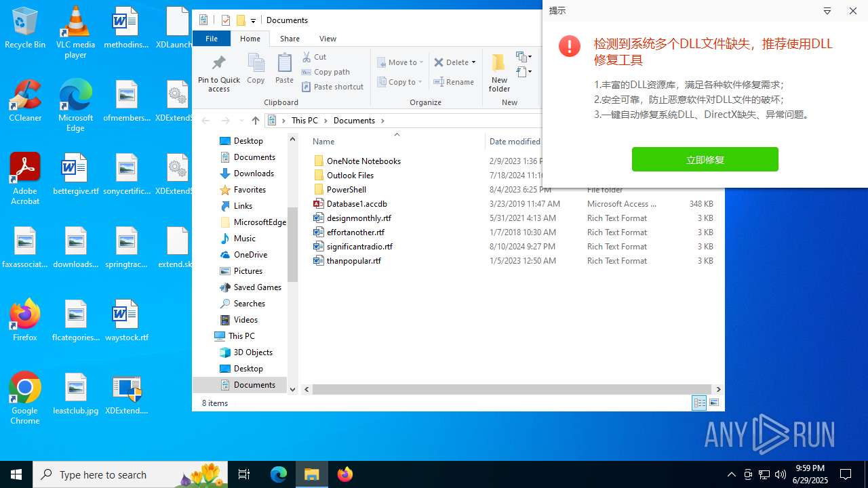Open the notification center icon
868x488 pixels.
click(x=846, y=474)
